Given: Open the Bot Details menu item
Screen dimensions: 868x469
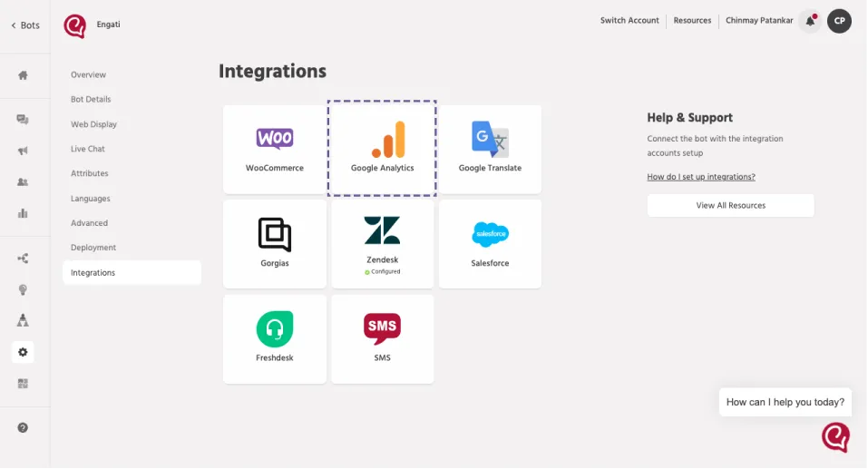Looking at the screenshot, I should (91, 99).
